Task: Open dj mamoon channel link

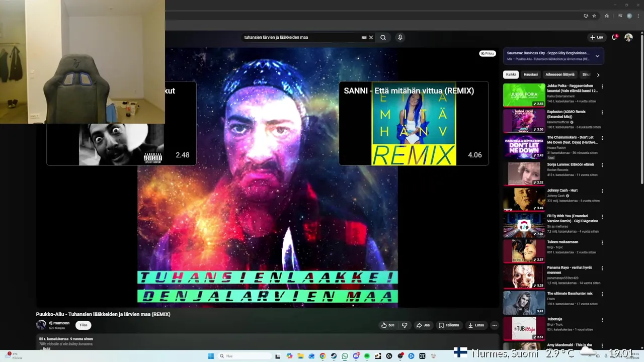Action: tap(59, 323)
